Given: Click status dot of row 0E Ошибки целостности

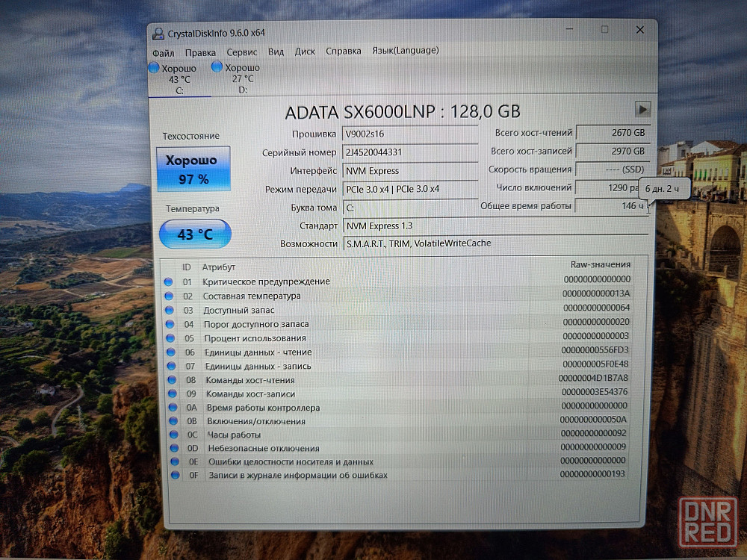Looking at the screenshot, I should tap(174, 461).
